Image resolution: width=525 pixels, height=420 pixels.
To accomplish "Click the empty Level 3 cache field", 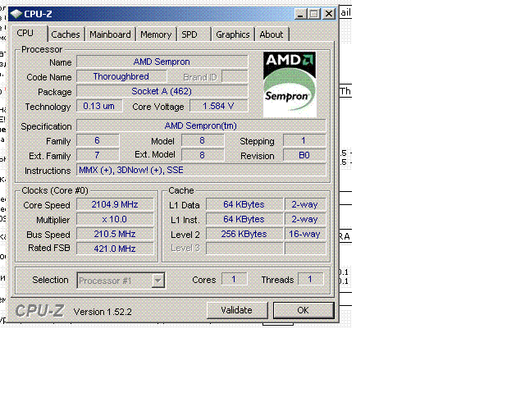I will point(244,249).
